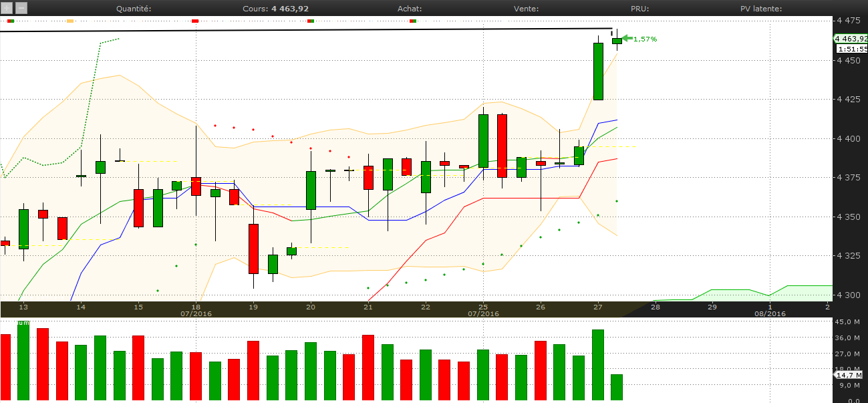This screenshot has width=868, height=403.
Task: Click the tallest green volume bar on day 27
Action: [598, 365]
